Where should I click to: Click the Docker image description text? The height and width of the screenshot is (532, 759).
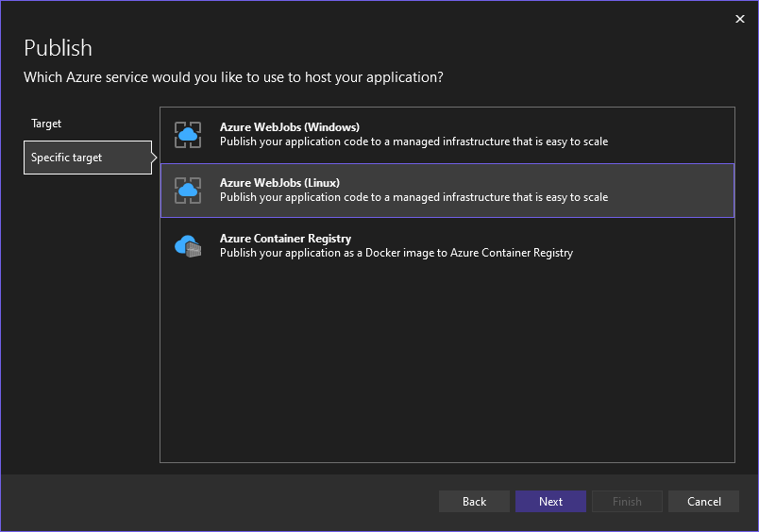[x=396, y=253]
